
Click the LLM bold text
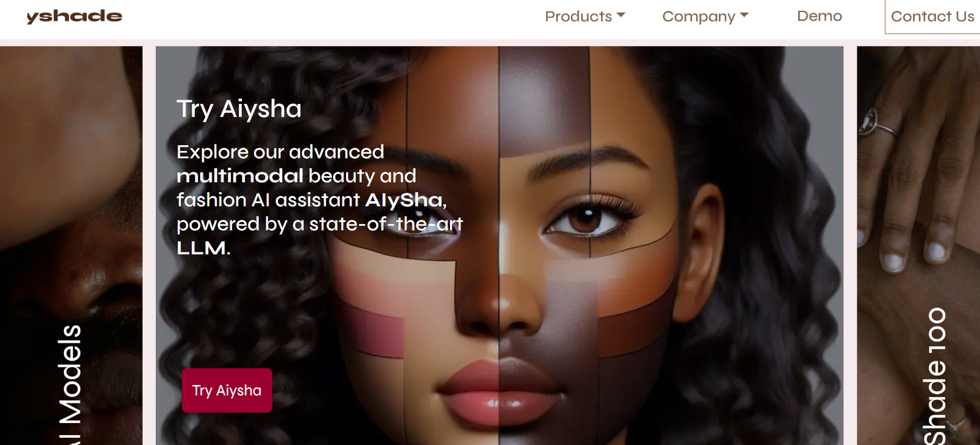202,248
